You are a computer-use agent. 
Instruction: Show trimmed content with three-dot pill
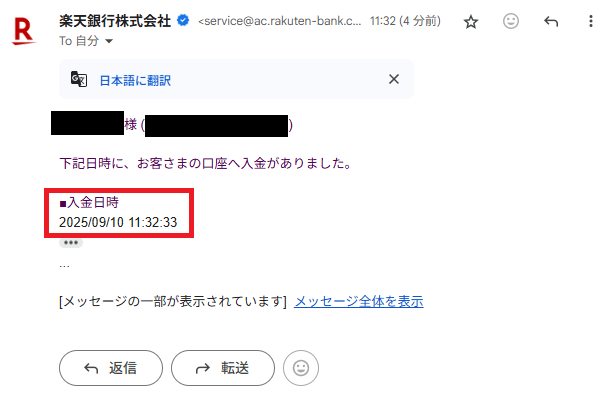71,243
